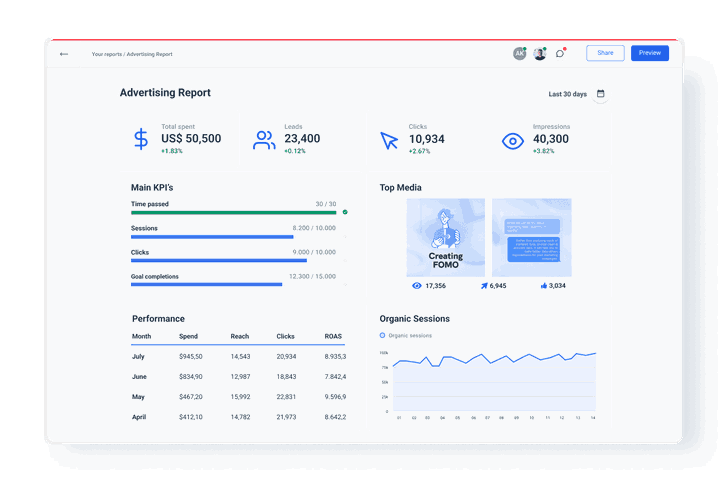
Task: Open the AK user avatar
Action: pyautogui.click(x=520, y=53)
